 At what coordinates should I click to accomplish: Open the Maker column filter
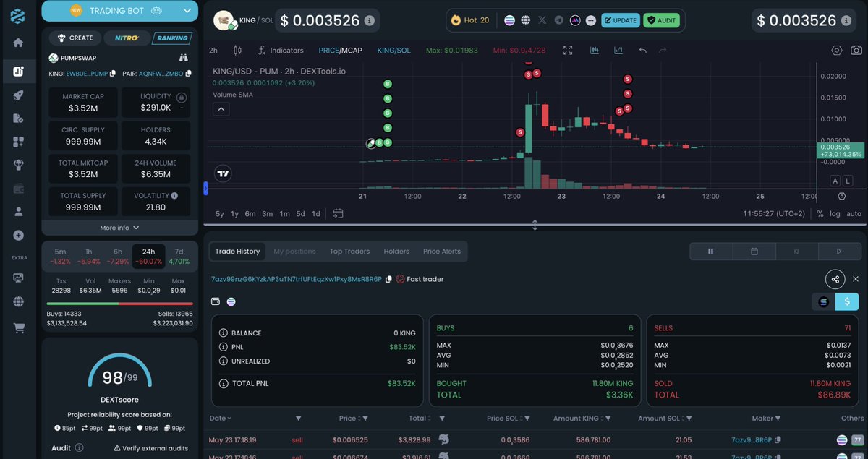(x=778, y=419)
